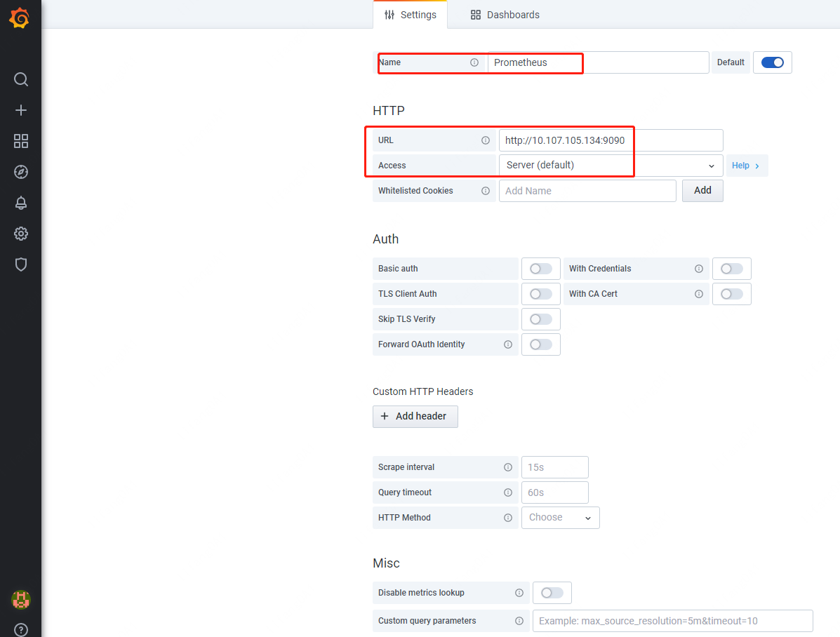This screenshot has height=637, width=840.
Task: Open the Access Server (default) dropdown
Action: (611, 166)
